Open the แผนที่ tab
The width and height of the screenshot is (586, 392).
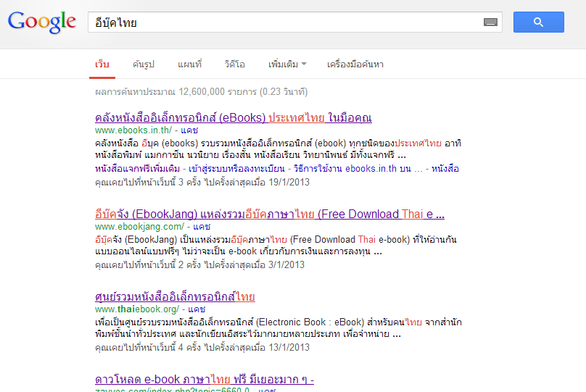(x=189, y=64)
